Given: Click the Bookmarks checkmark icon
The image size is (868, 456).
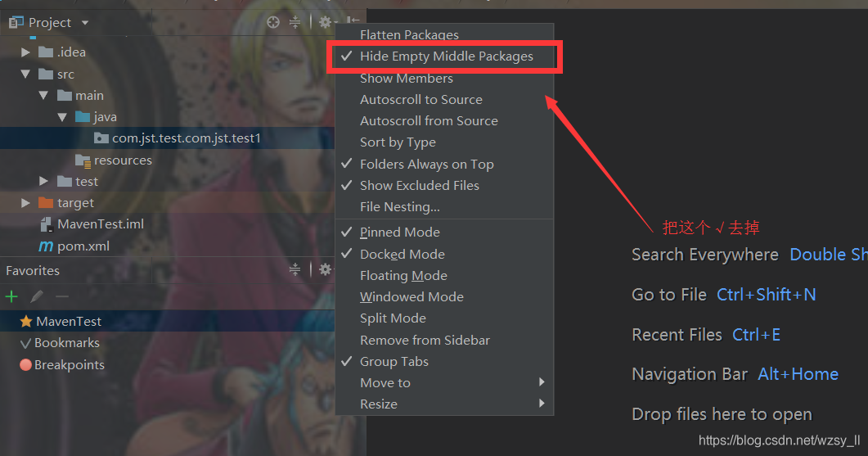Looking at the screenshot, I should pos(25,343).
